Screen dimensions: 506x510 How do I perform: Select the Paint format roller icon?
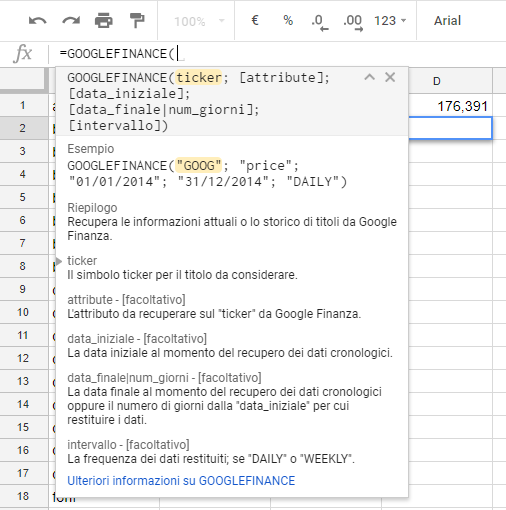[137, 21]
